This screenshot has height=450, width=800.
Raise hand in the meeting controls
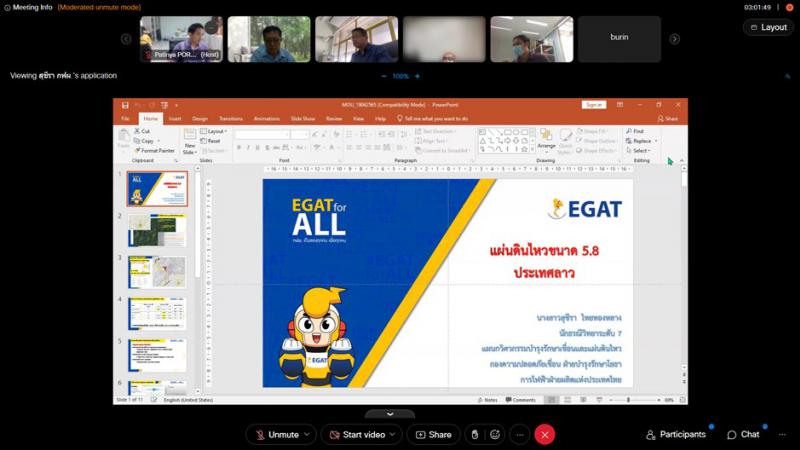pos(474,435)
